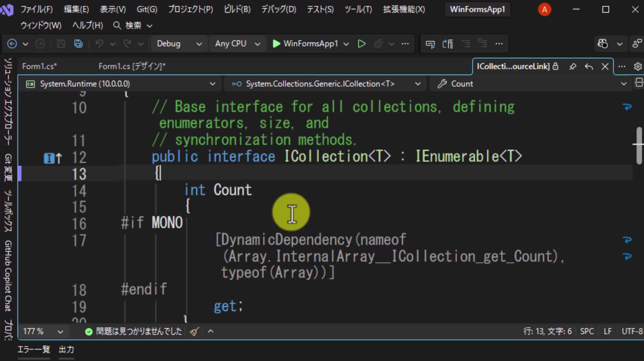This screenshot has height=361, width=644.
Task: Expand the WinFormsApp1 startup target arrow
Action: pyautogui.click(x=346, y=44)
